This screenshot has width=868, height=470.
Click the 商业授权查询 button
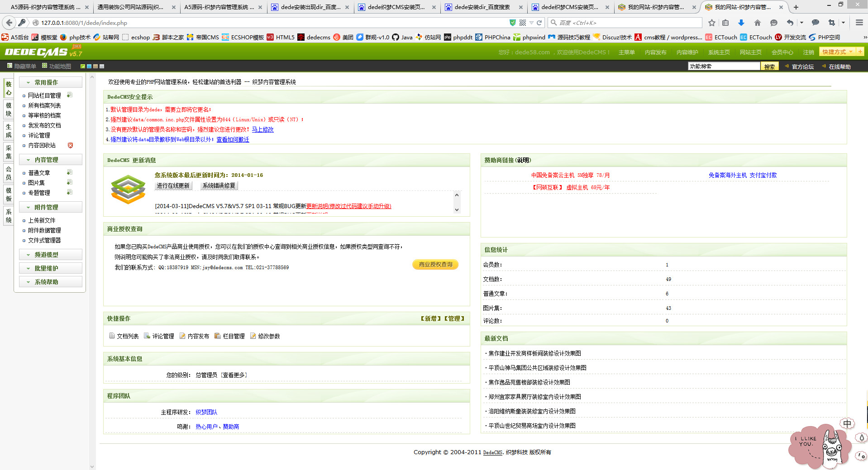435,265
